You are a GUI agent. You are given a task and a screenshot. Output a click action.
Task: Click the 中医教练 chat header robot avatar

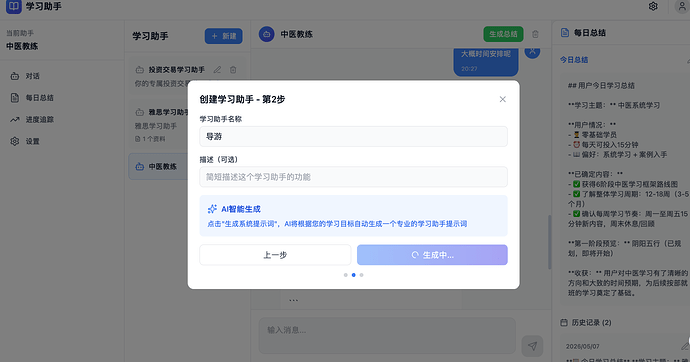[x=267, y=34]
